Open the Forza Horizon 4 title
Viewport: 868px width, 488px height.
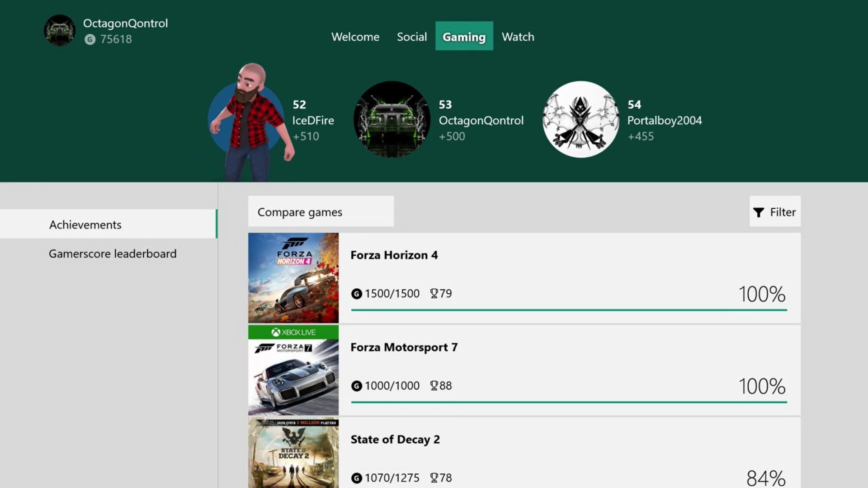click(x=394, y=255)
